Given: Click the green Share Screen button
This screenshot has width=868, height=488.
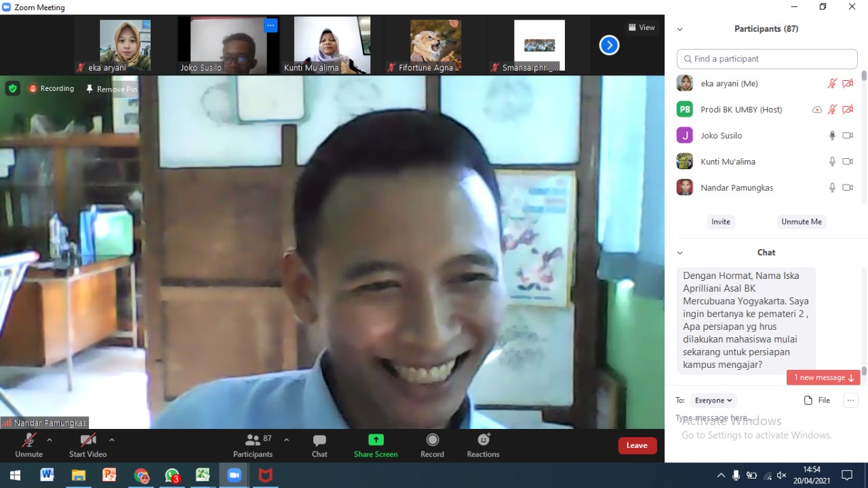Looking at the screenshot, I should point(376,445).
